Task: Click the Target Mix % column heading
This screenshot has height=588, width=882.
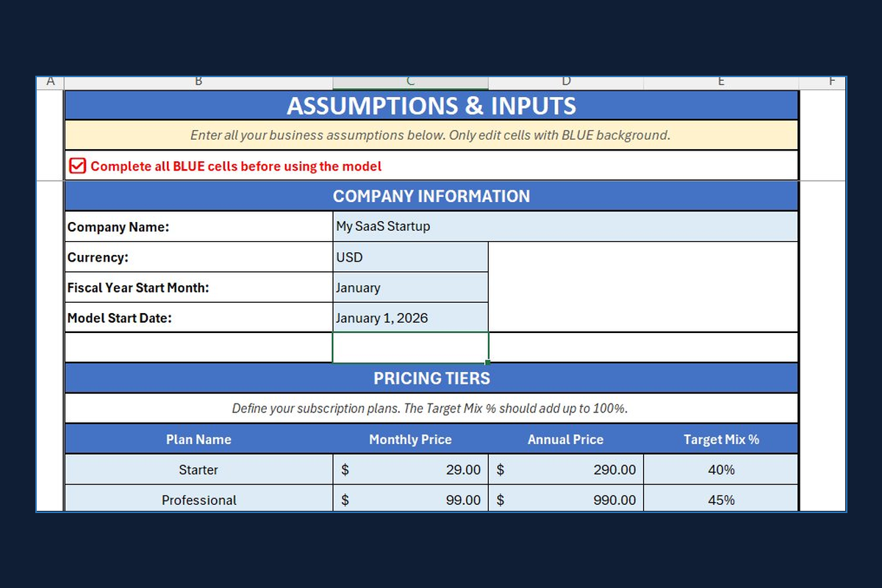Action: coord(721,440)
